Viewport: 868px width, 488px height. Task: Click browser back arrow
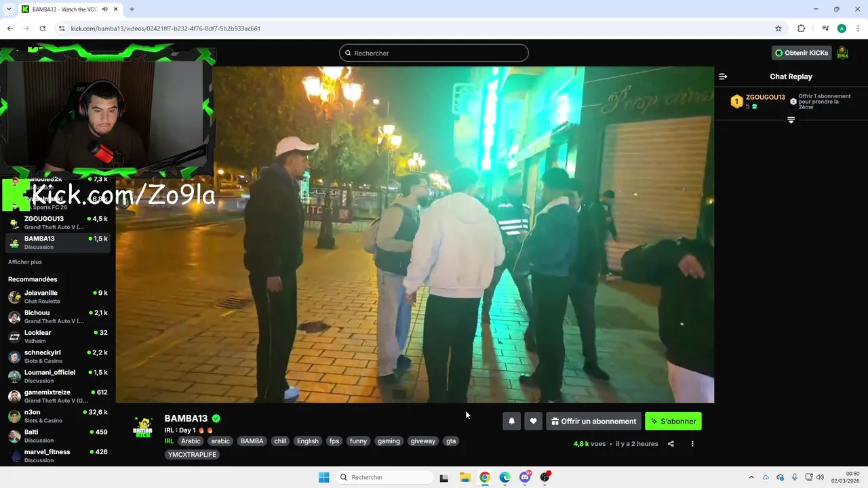pyautogui.click(x=9, y=28)
